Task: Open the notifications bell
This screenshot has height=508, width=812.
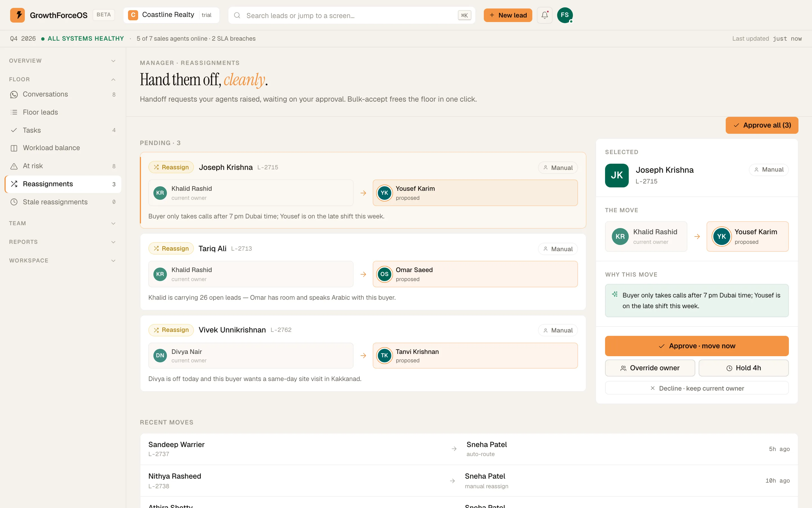Action: (x=544, y=15)
